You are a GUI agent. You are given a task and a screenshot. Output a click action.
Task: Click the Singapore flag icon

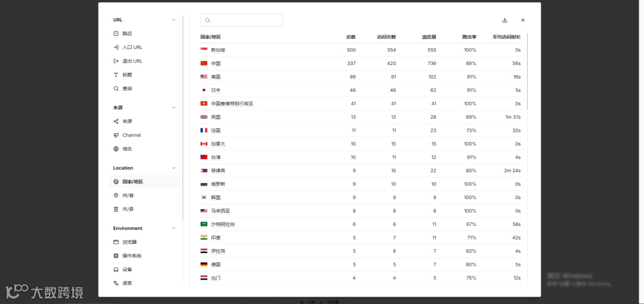click(204, 49)
